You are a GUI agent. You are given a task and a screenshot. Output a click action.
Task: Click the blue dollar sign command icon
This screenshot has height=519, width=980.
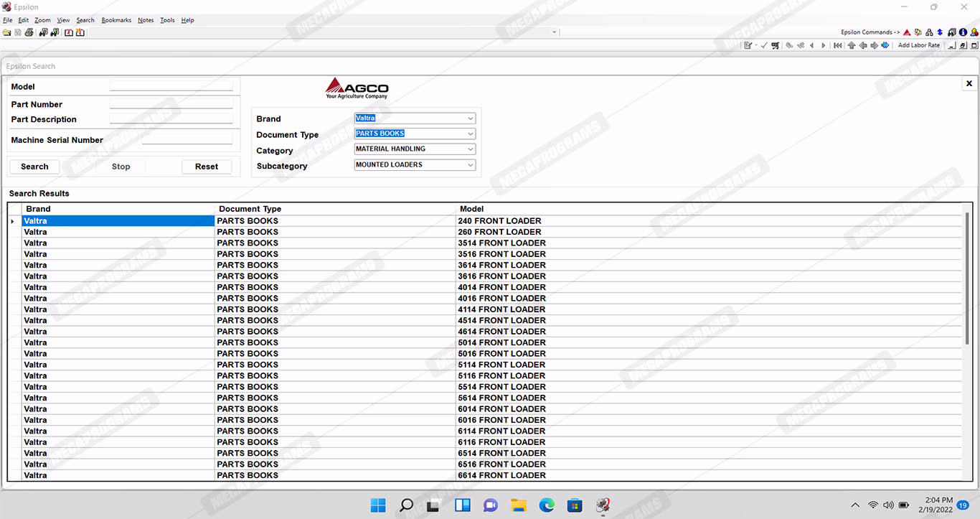940,32
